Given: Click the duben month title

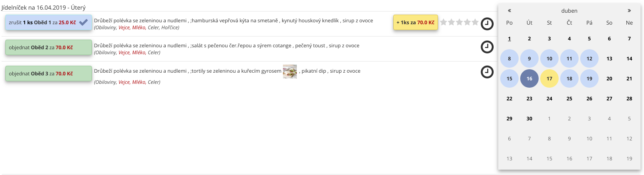Looking at the screenshot, I should coord(569,11).
